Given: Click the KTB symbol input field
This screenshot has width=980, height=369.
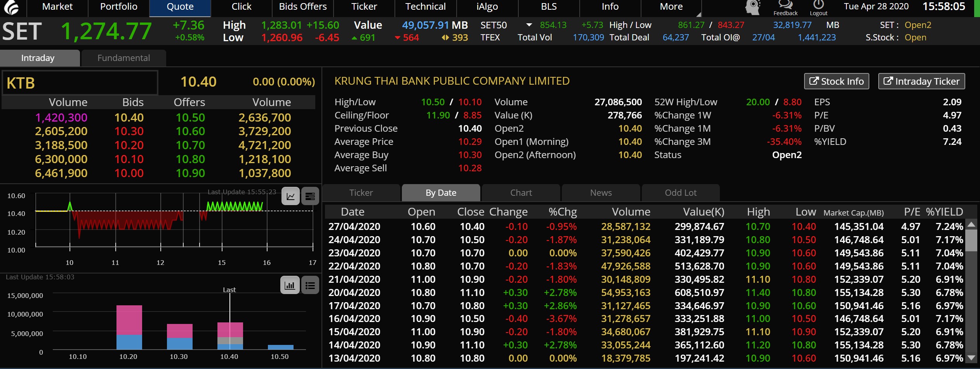Looking at the screenshot, I should click(80, 83).
